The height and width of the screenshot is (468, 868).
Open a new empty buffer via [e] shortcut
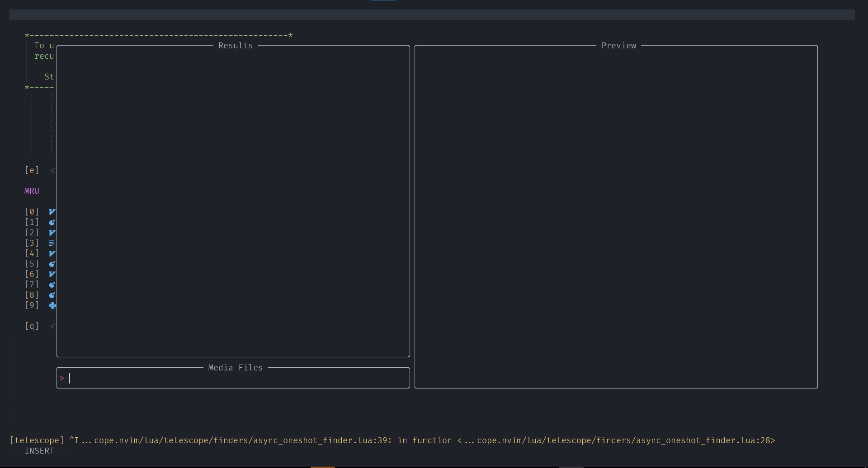32,170
